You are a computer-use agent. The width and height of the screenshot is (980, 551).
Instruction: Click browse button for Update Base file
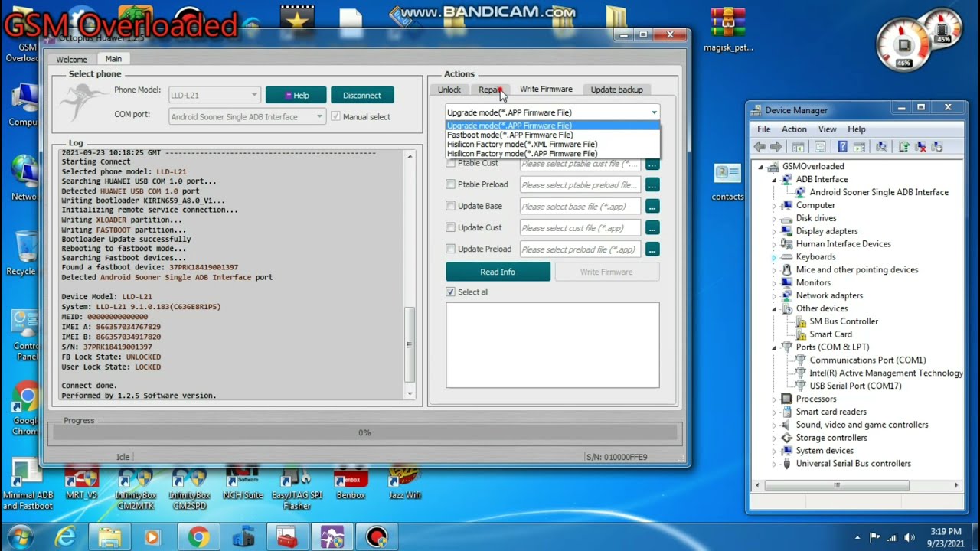click(x=652, y=206)
